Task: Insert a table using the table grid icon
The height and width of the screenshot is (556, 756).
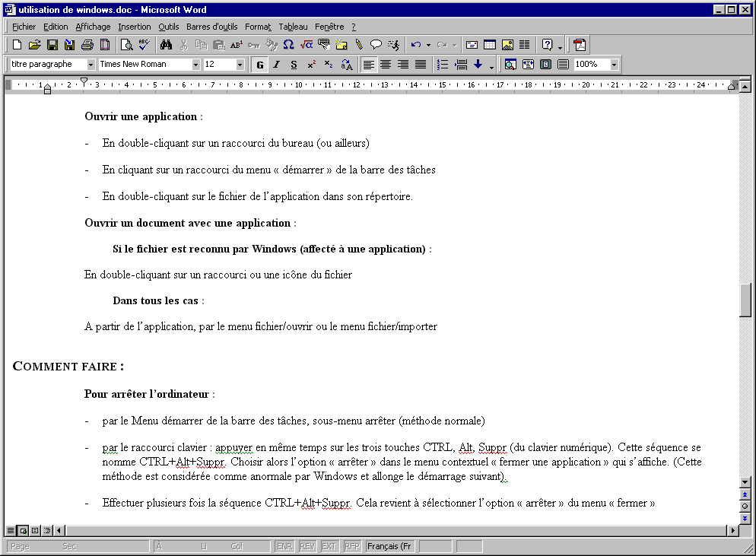Action: [x=490, y=46]
